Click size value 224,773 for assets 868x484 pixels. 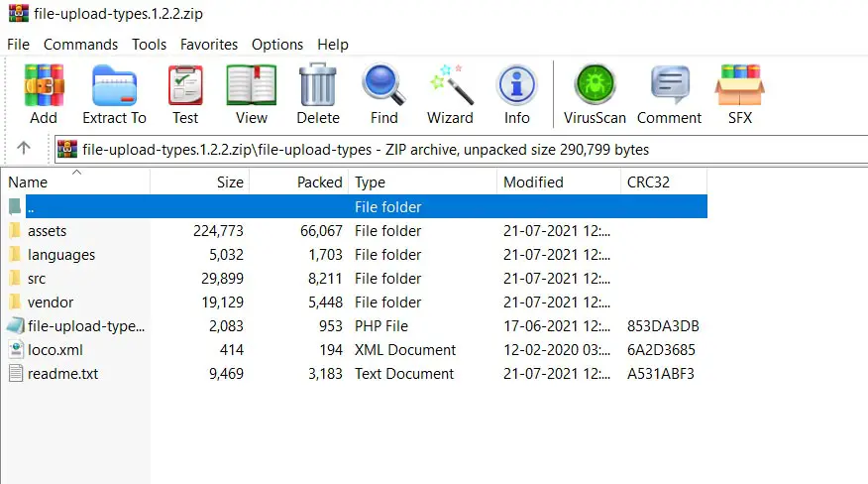(219, 231)
